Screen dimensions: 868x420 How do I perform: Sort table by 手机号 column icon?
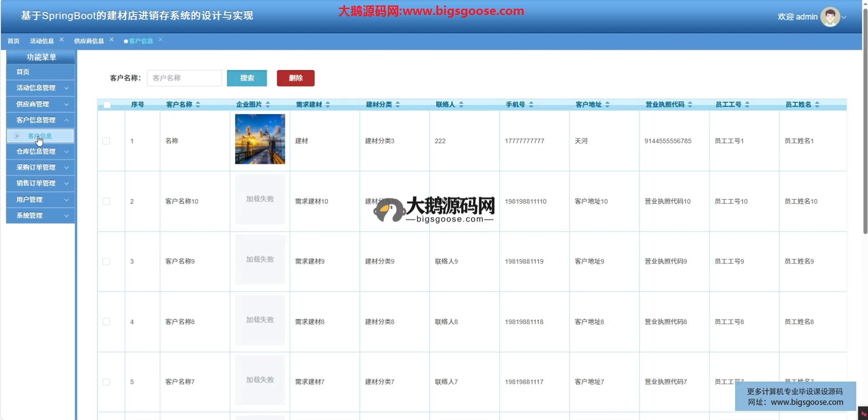[531, 105]
